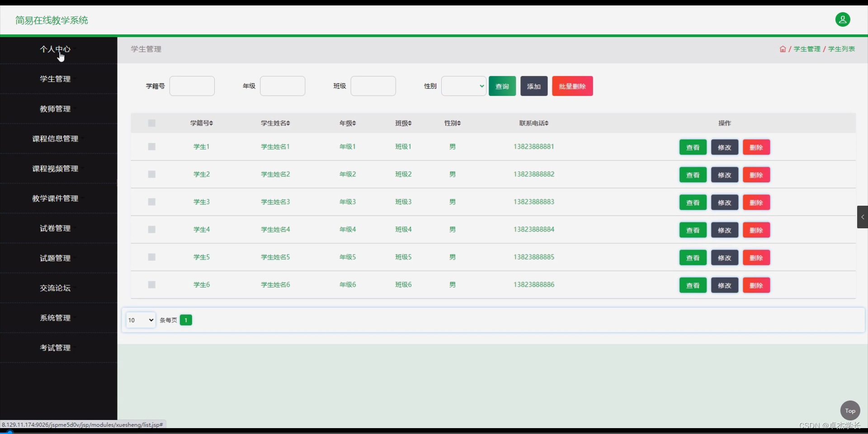
Task: Sort by 性别 column header
Action: coord(453,123)
